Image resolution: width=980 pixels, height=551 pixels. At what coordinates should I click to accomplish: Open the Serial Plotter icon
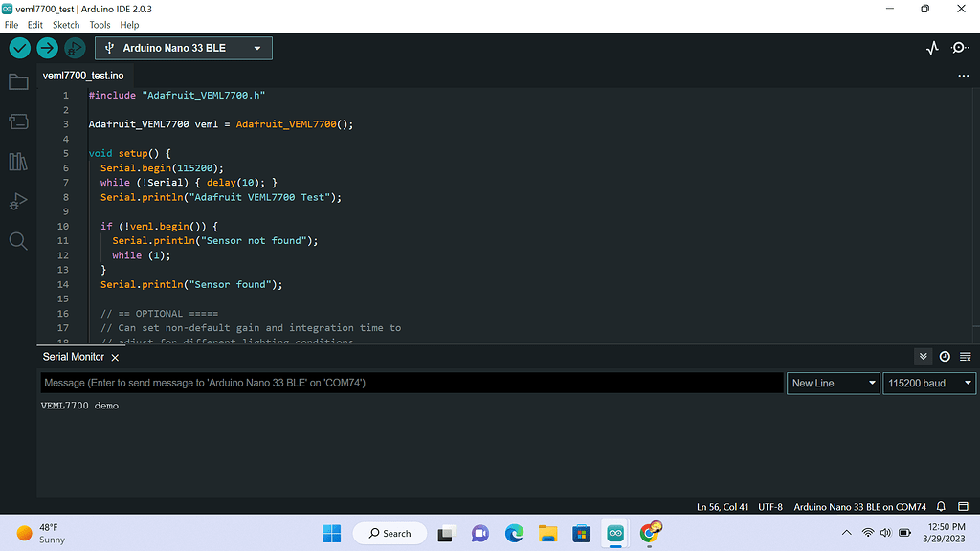[932, 46]
